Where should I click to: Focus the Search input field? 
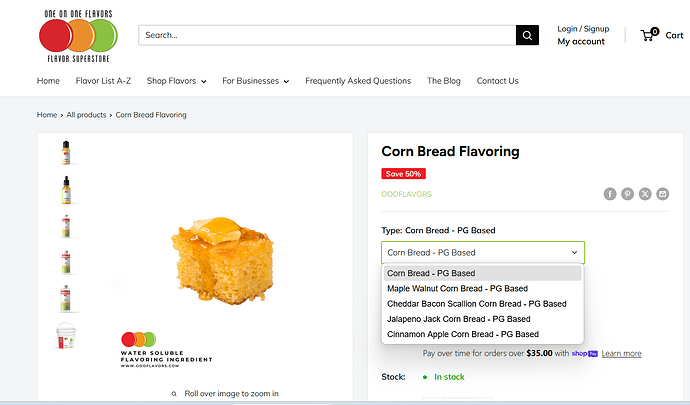[327, 35]
